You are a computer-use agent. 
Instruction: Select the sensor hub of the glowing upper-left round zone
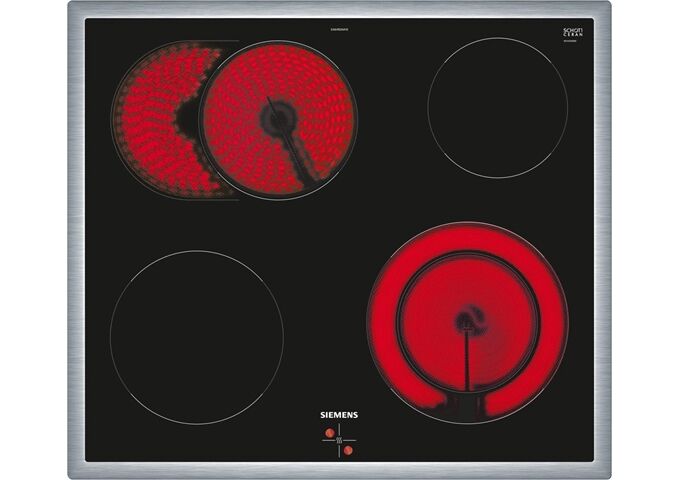click(278, 118)
